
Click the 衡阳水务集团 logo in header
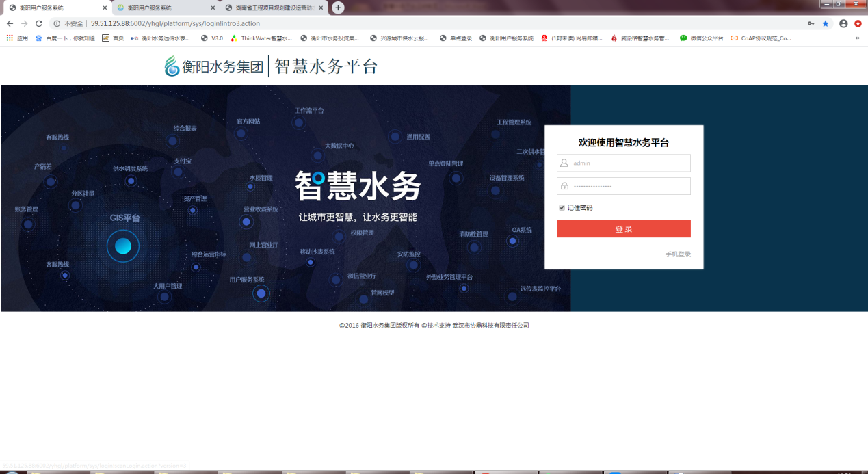(x=214, y=66)
